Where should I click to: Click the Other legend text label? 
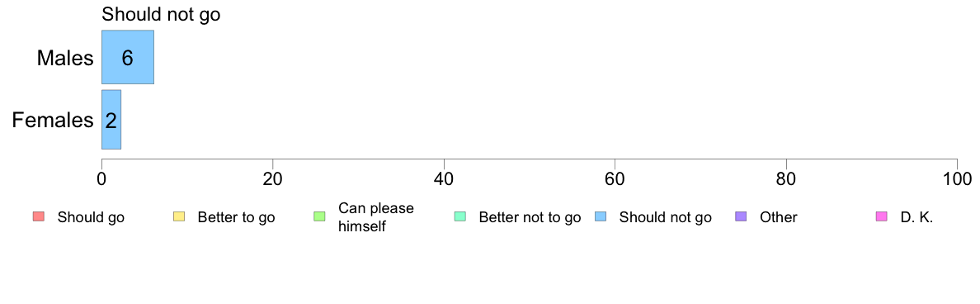tap(779, 218)
